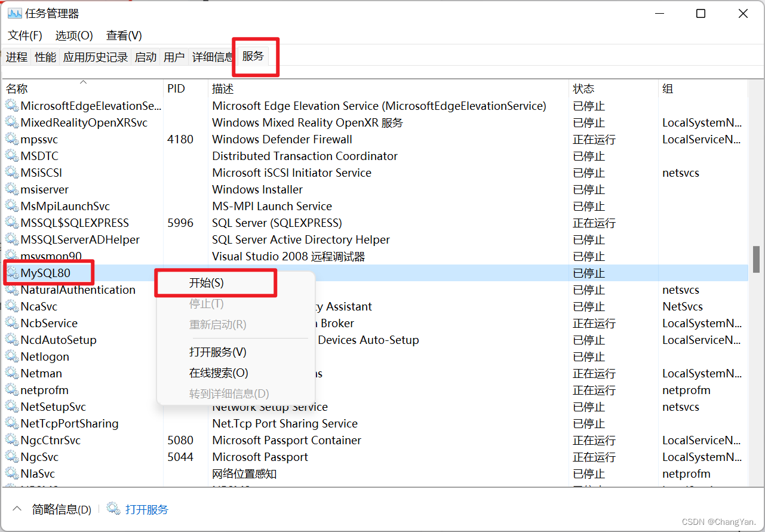Screen dimensions: 765x532
Task: Click the NgcSvc service gear icon
Action: 12,457
